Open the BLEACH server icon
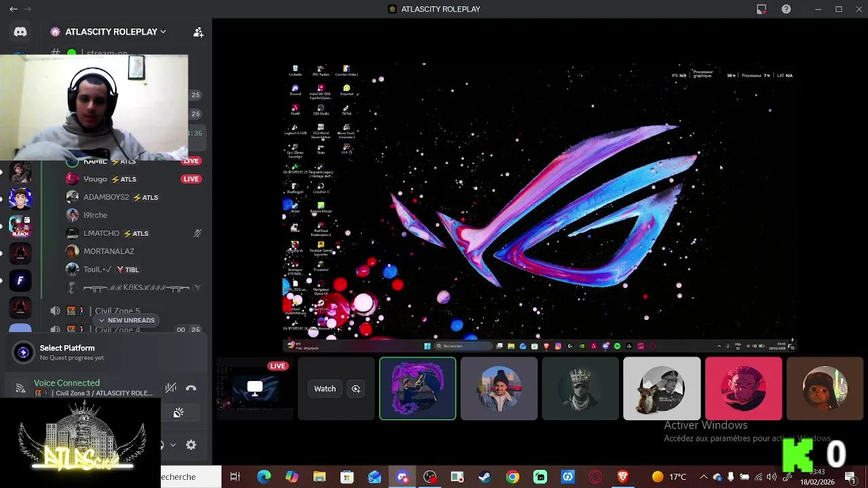 20,226
